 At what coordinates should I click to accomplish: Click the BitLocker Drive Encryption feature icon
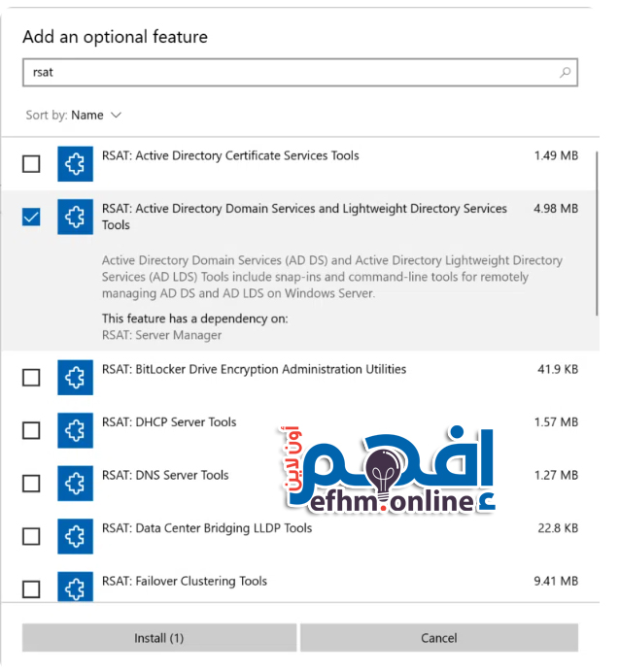(x=75, y=378)
